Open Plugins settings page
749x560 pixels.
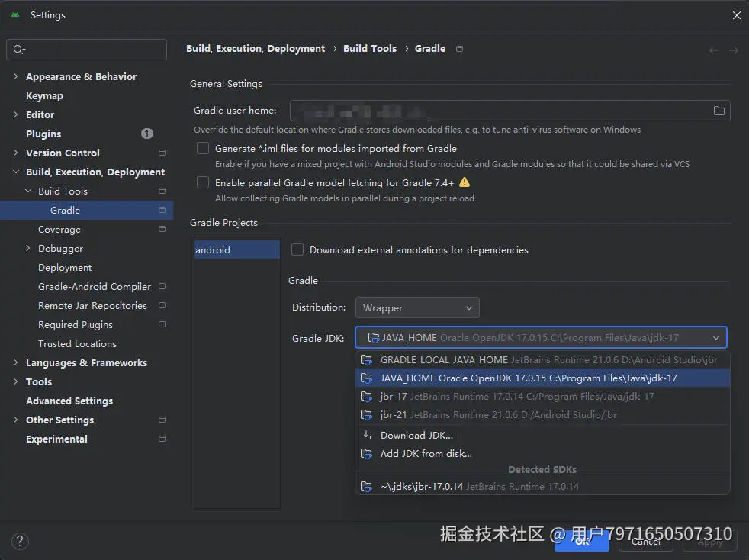[43, 134]
